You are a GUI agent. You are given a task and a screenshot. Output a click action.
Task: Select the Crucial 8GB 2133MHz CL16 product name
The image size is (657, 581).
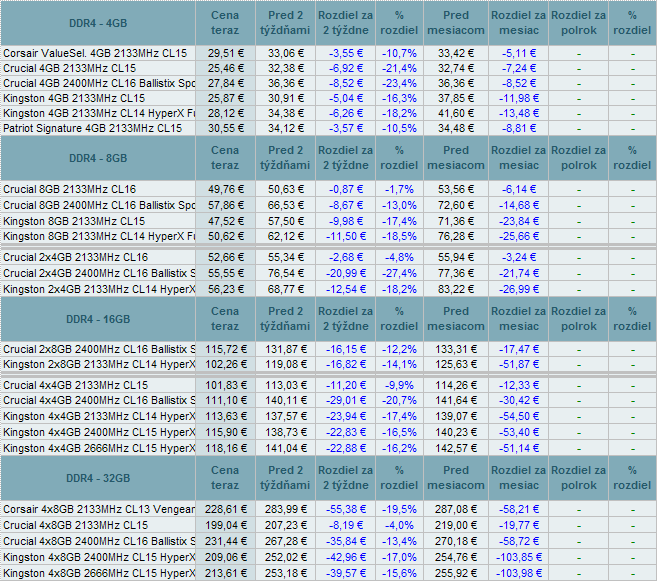tap(70, 189)
